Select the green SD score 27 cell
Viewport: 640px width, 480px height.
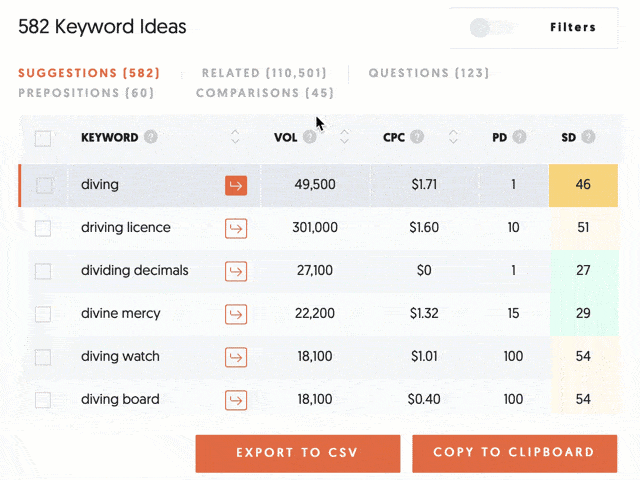pos(584,271)
